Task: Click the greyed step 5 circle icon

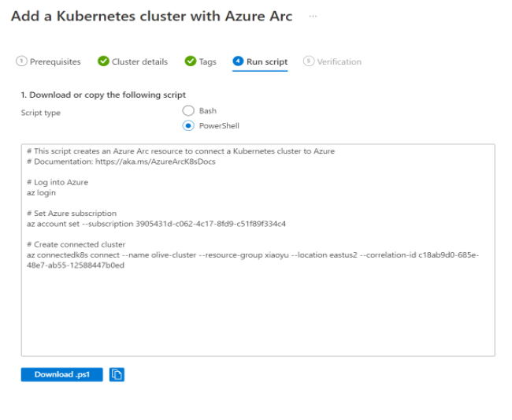Action: click(x=308, y=61)
